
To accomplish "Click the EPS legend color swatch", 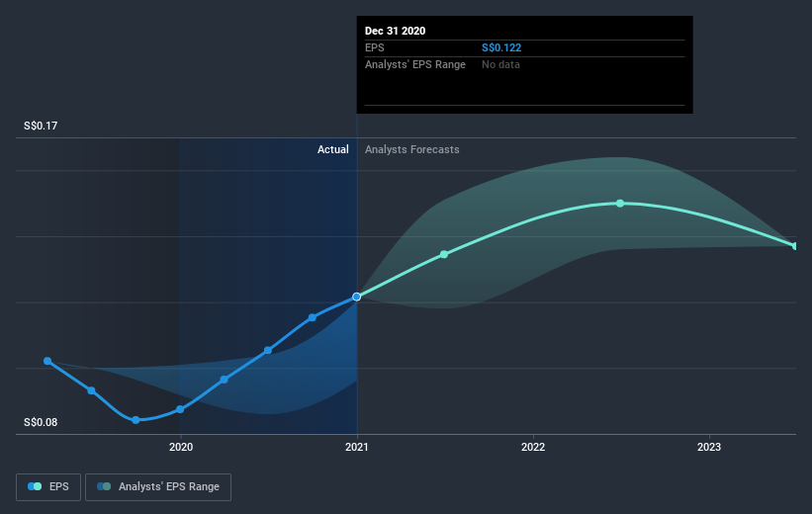I will click(x=35, y=486).
